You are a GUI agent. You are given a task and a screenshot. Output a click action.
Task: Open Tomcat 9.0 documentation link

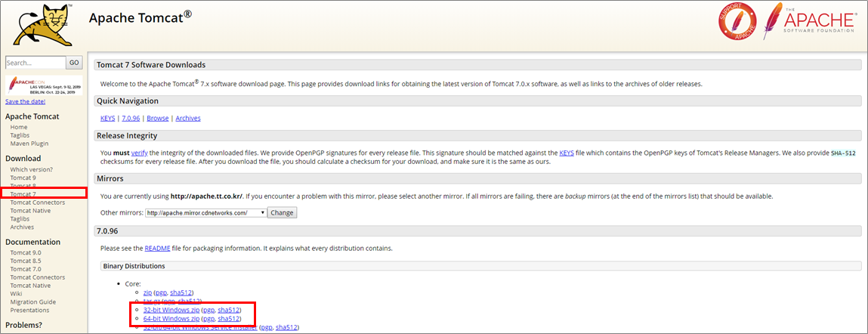26,252
